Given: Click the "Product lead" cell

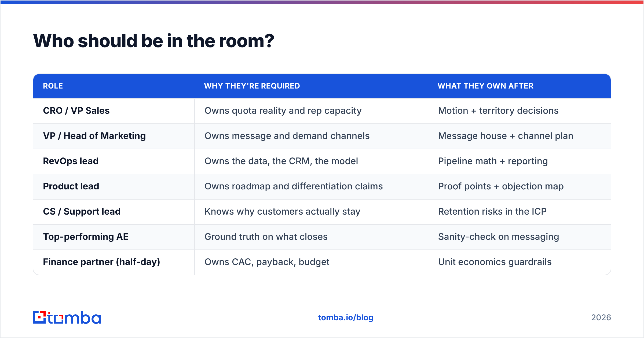Looking at the screenshot, I should pyautogui.click(x=114, y=186).
